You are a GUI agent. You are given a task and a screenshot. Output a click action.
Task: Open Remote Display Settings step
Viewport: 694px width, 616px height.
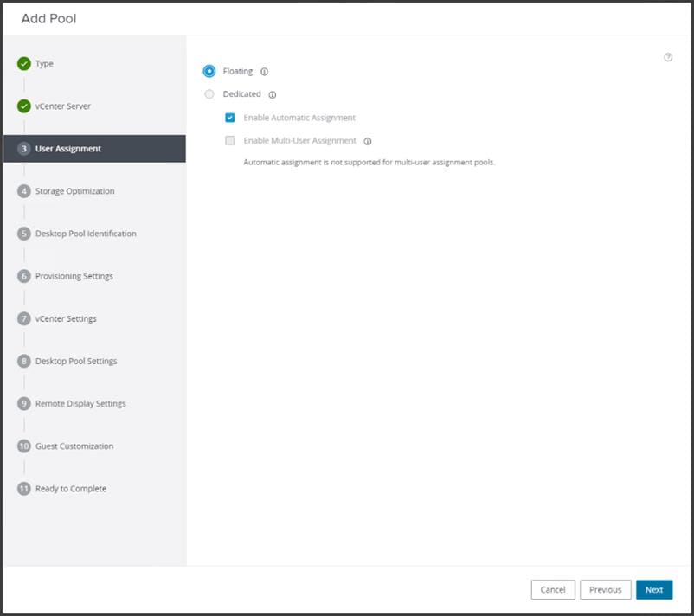tap(80, 404)
